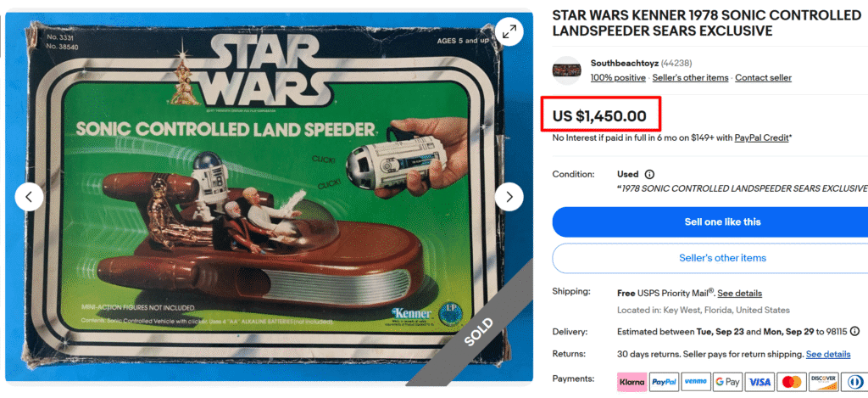The height and width of the screenshot is (398, 868).
Task: Select the Mastercard payment icon
Action: (792, 382)
